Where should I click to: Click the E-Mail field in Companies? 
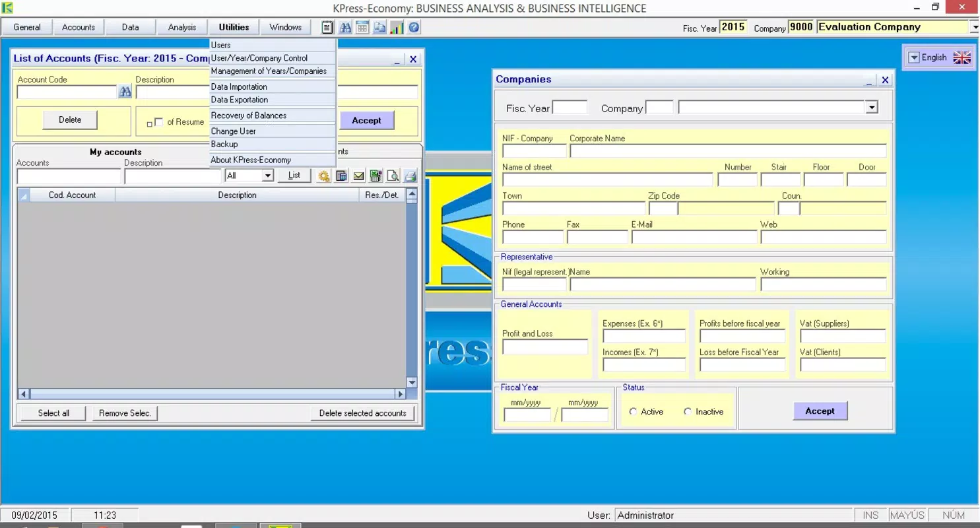[694, 237]
